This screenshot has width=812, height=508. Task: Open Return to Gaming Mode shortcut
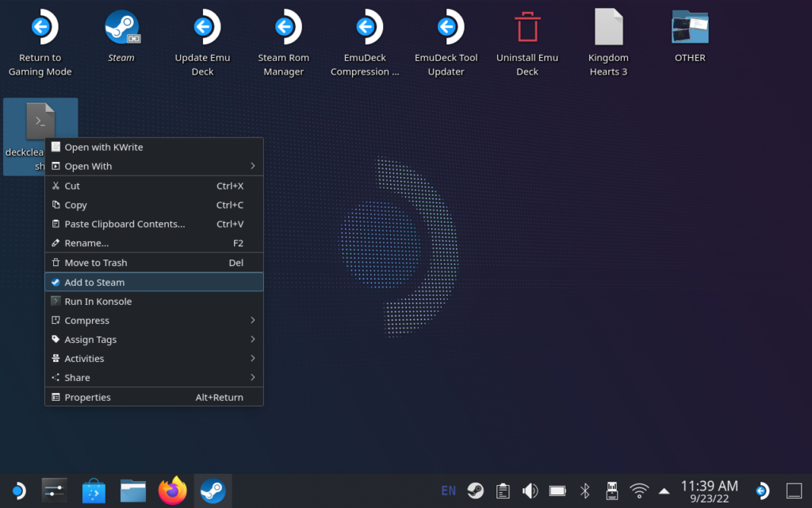pyautogui.click(x=40, y=29)
